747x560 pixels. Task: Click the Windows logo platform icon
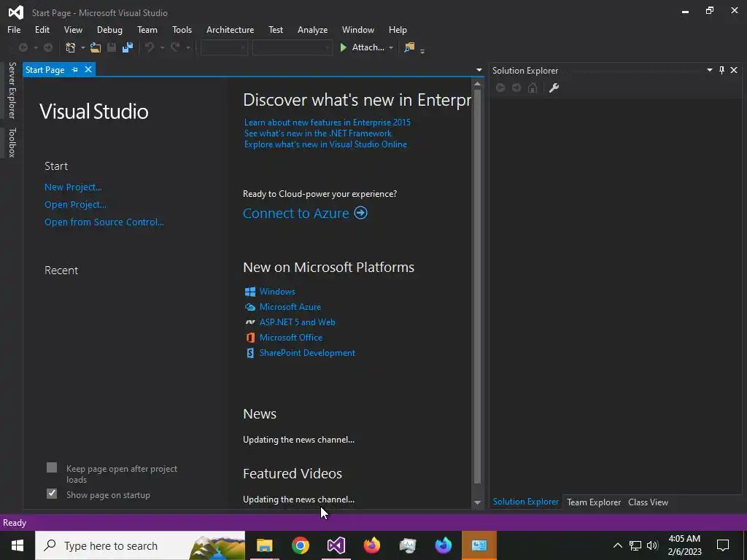tap(250, 292)
